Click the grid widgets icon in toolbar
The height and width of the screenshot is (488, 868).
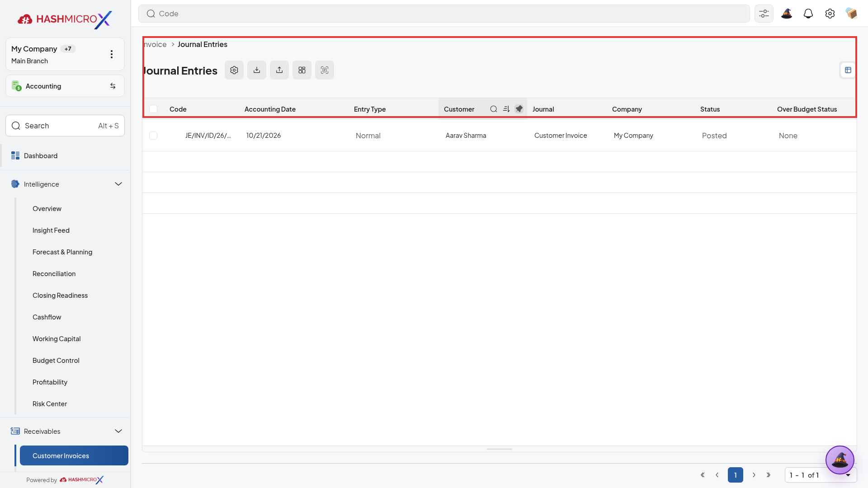pyautogui.click(x=302, y=70)
